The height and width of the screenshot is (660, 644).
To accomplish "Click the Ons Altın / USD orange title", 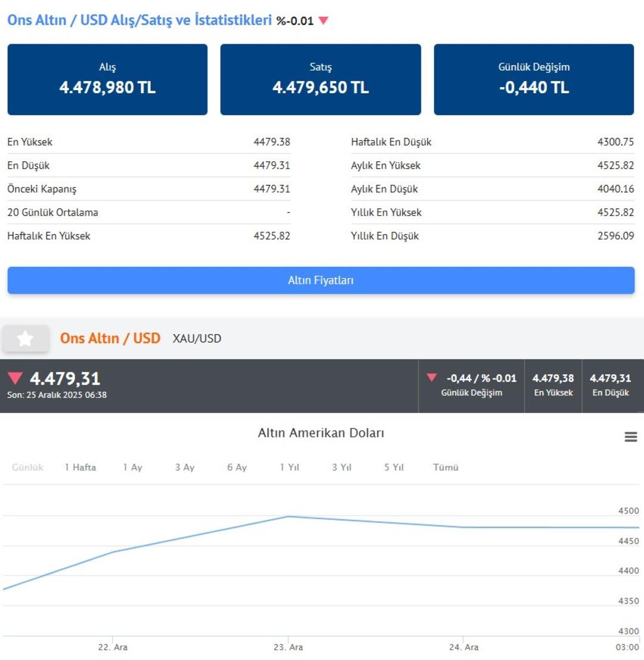I will coord(110,338).
